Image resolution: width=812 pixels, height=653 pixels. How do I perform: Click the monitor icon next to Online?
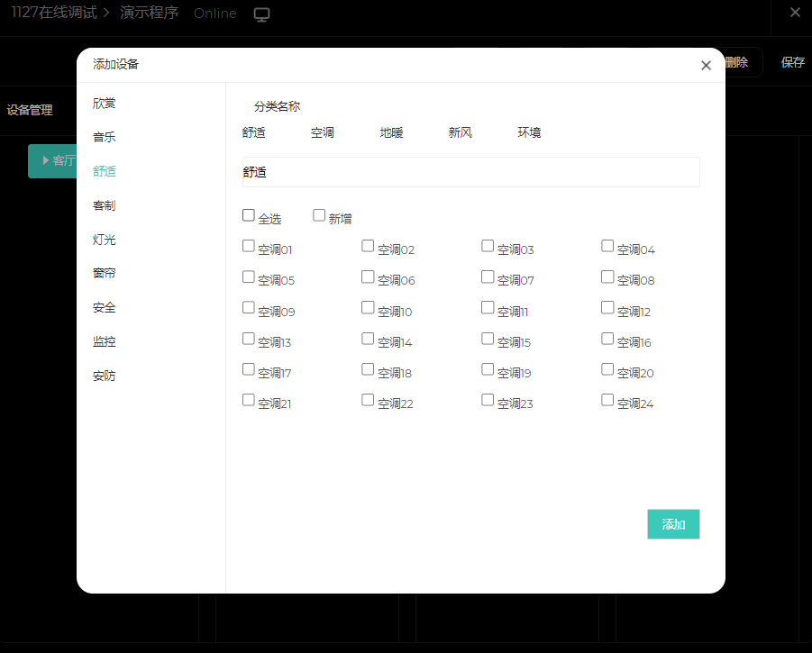(x=261, y=14)
